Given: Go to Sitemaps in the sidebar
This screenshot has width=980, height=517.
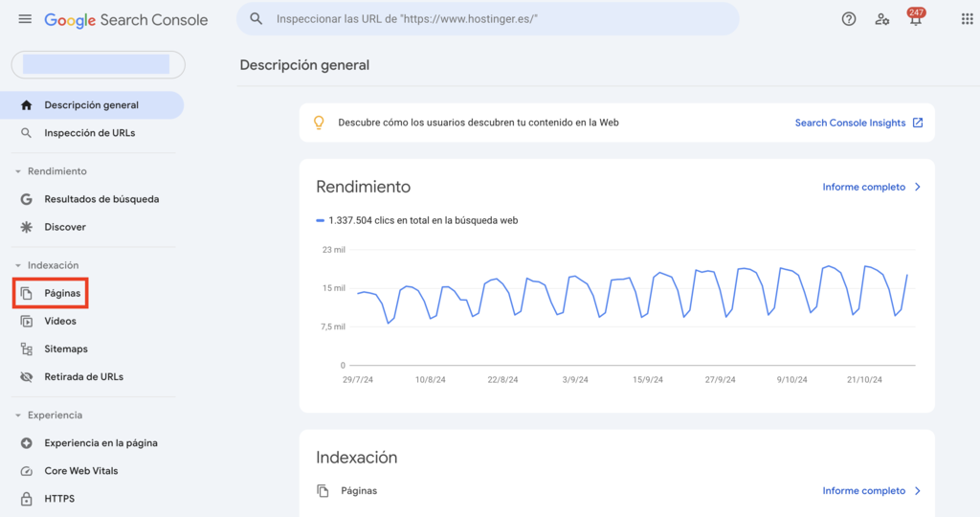Looking at the screenshot, I should tap(66, 349).
